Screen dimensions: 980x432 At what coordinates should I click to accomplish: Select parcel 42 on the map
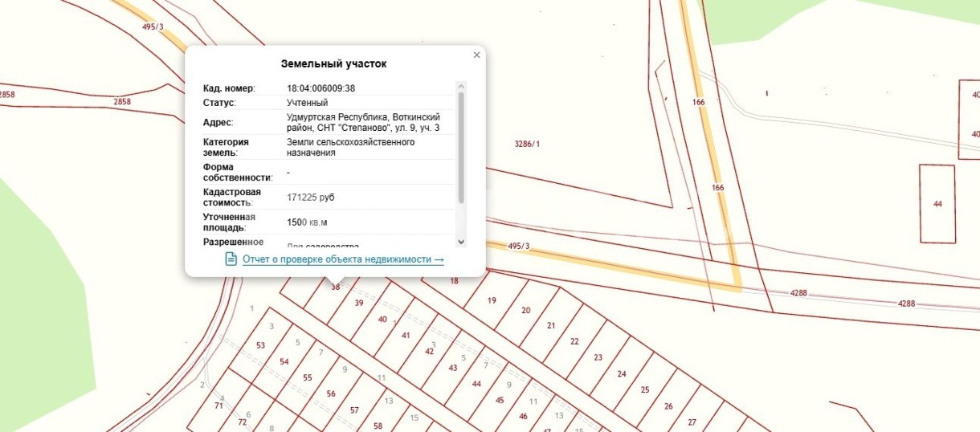click(429, 351)
